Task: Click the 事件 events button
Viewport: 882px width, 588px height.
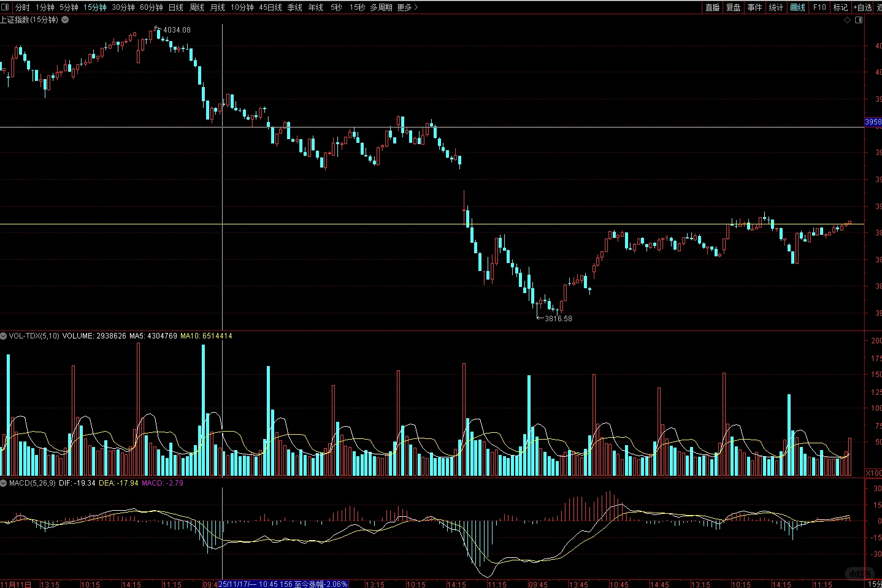Action: point(755,7)
